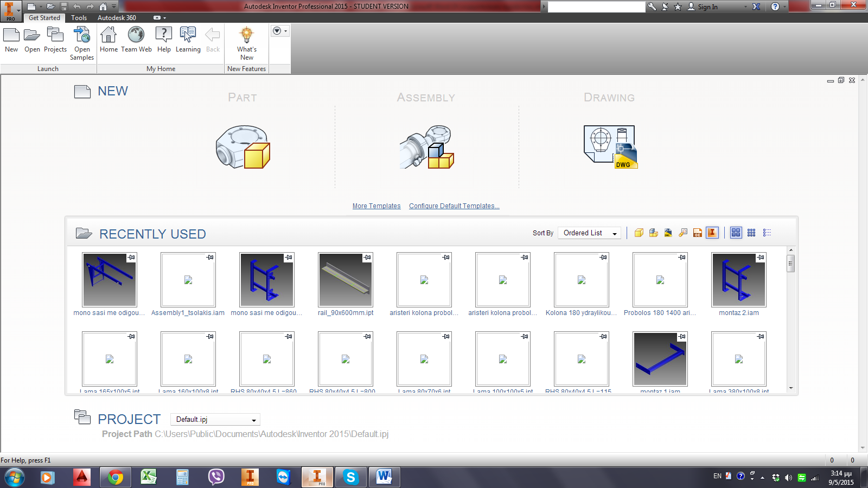Switch to small thumbnail grid view
868x488 pixels.
pos(751,233)
